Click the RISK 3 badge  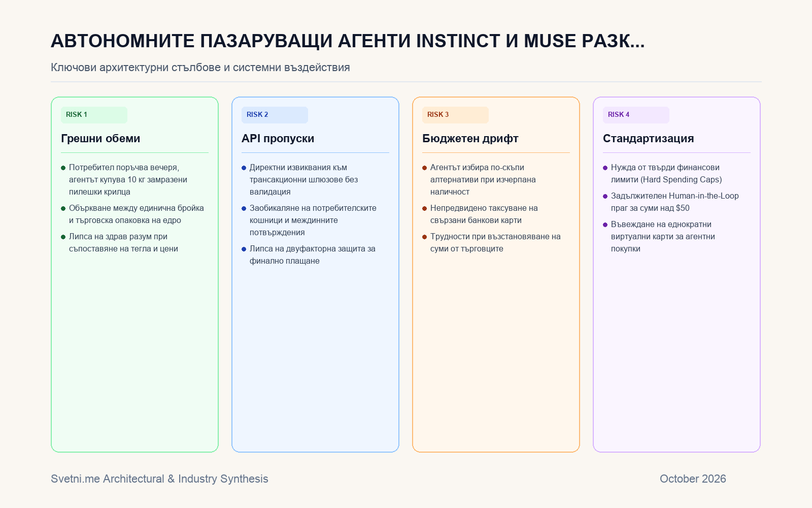pos(455,115)
